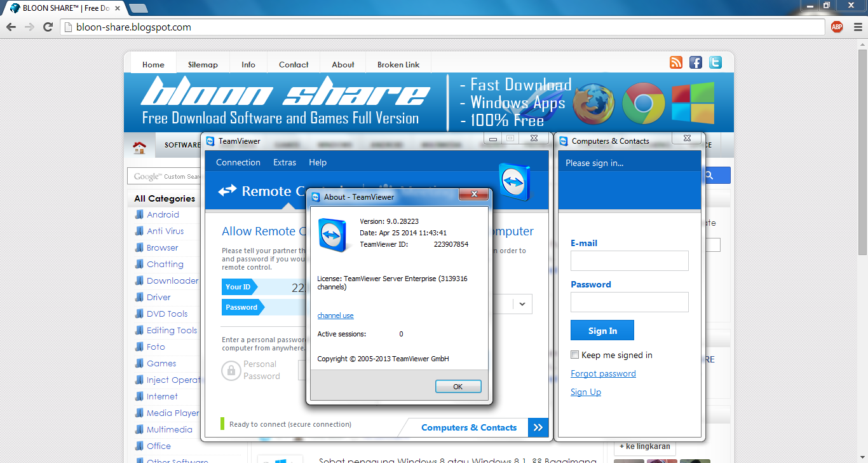This screenshot has width=868, height=463.
Task: Click the red home icon in site navbar
Action: tap(139, 148)
